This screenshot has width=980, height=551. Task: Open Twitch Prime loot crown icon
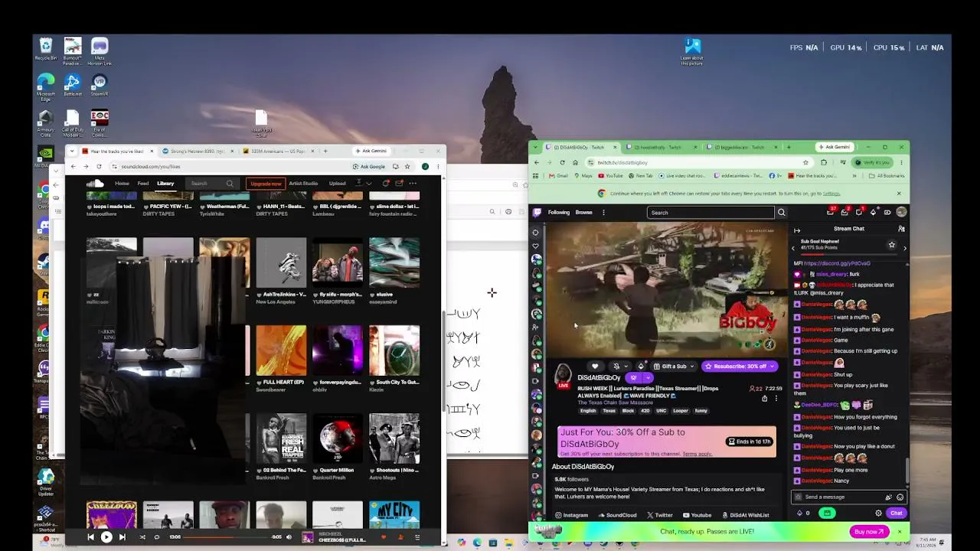(831, 212)
